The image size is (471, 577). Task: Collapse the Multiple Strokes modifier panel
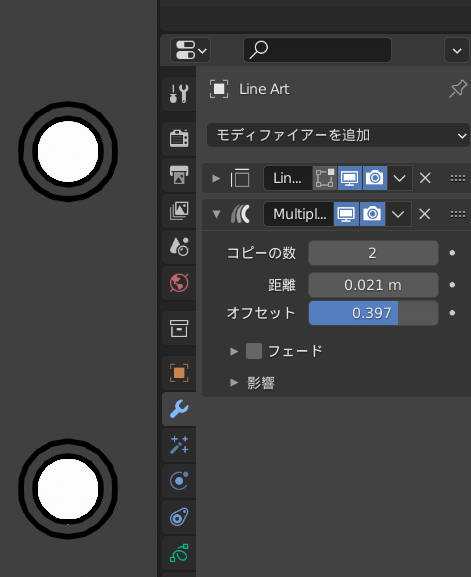(x=216, y=214)
